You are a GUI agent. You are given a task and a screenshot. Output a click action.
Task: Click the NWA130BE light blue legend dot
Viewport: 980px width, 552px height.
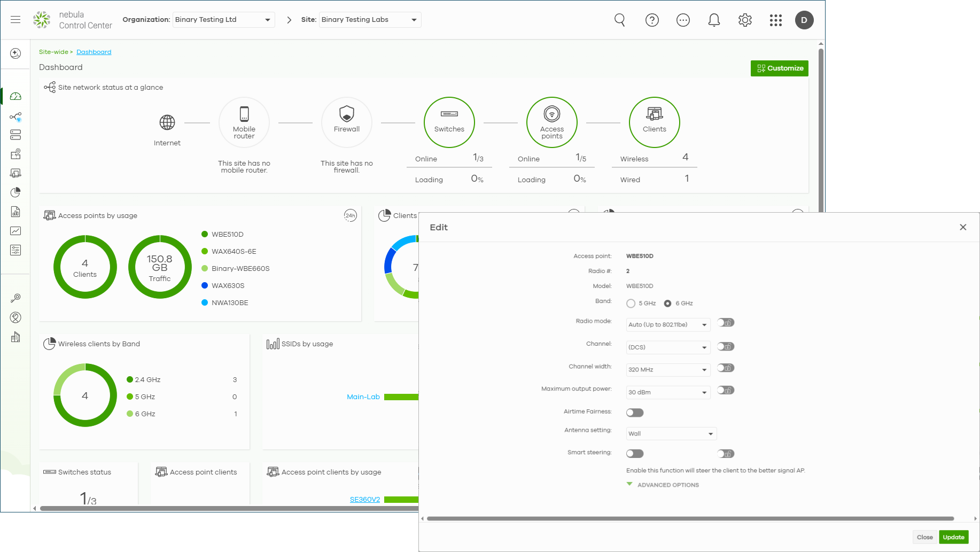205,302
